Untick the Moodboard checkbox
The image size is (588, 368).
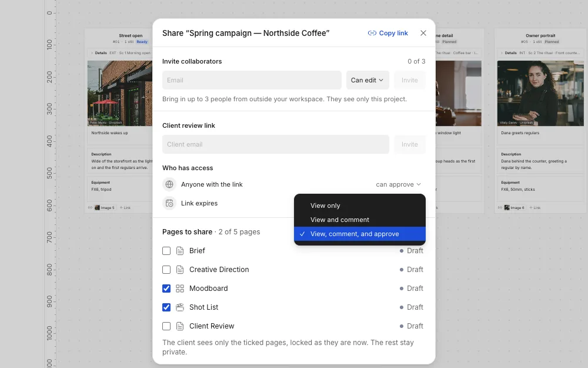166,289
